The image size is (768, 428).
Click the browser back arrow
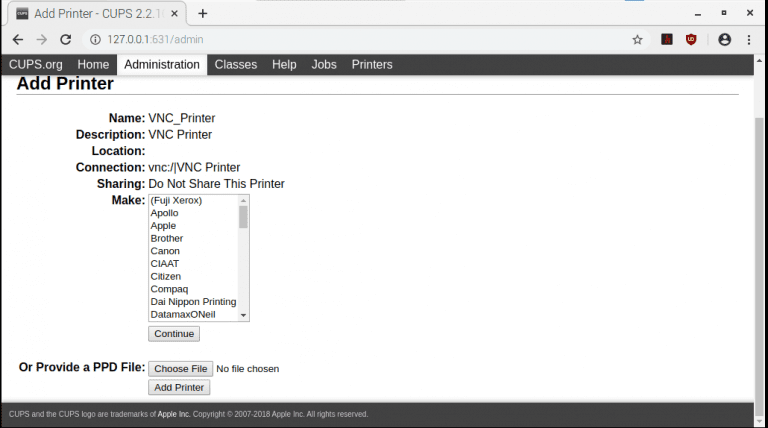click(x=17, y=39)
